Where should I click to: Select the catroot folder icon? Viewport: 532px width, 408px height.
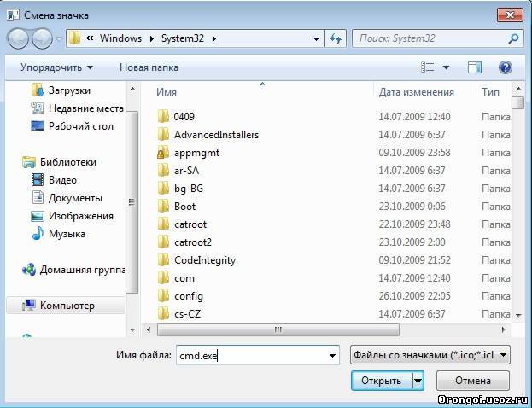coord(163,224)
